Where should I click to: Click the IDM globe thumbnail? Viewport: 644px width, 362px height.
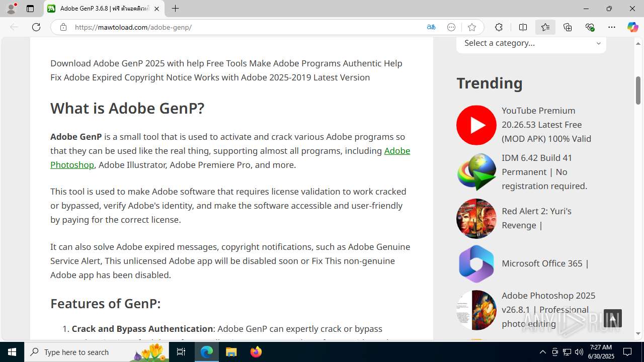point(476,172)
